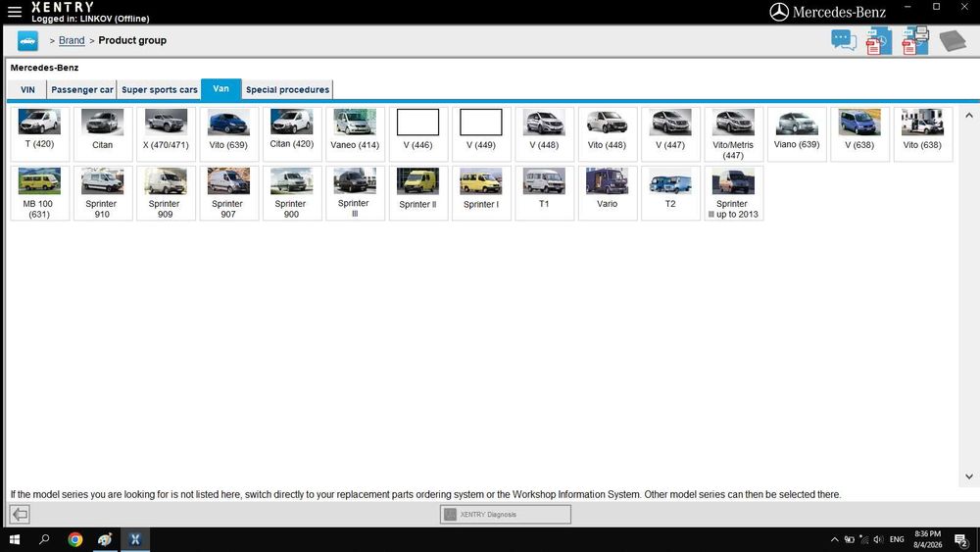Follow the Brand breadcrumb link
Viewport: 980px width, 552px height.
(72, 40)
